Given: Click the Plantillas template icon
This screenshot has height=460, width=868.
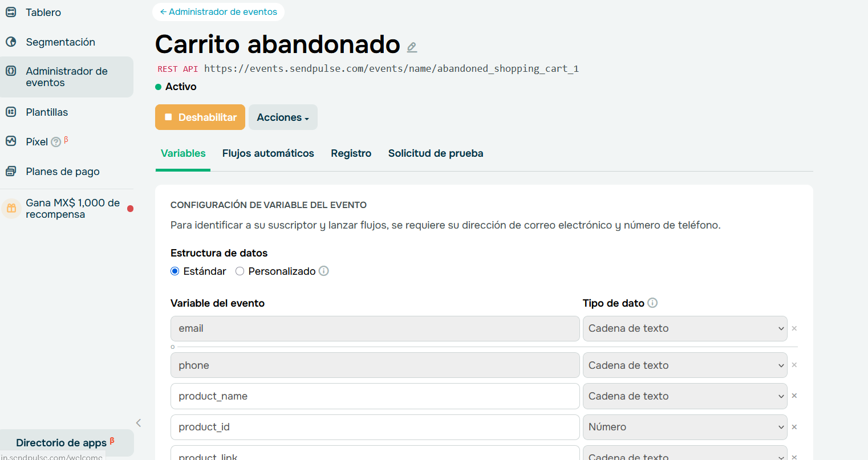Looking at the screenshot, I should pos(11,112).
